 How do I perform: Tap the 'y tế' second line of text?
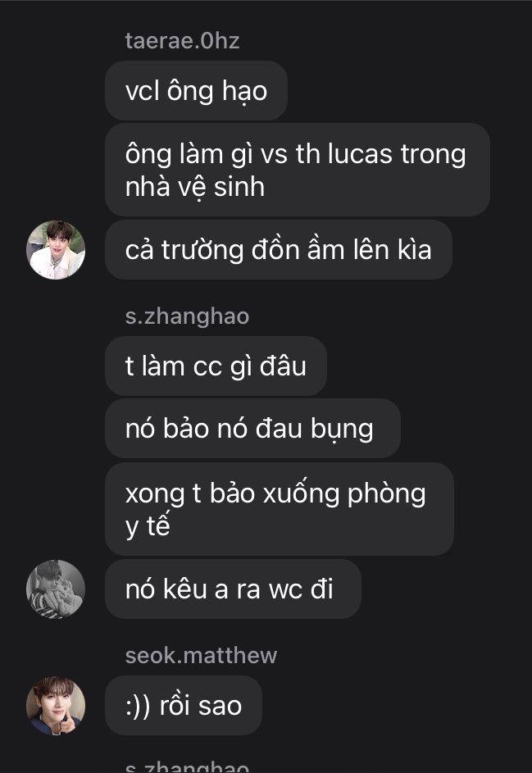pyautogui.click(x=148, y=526)
